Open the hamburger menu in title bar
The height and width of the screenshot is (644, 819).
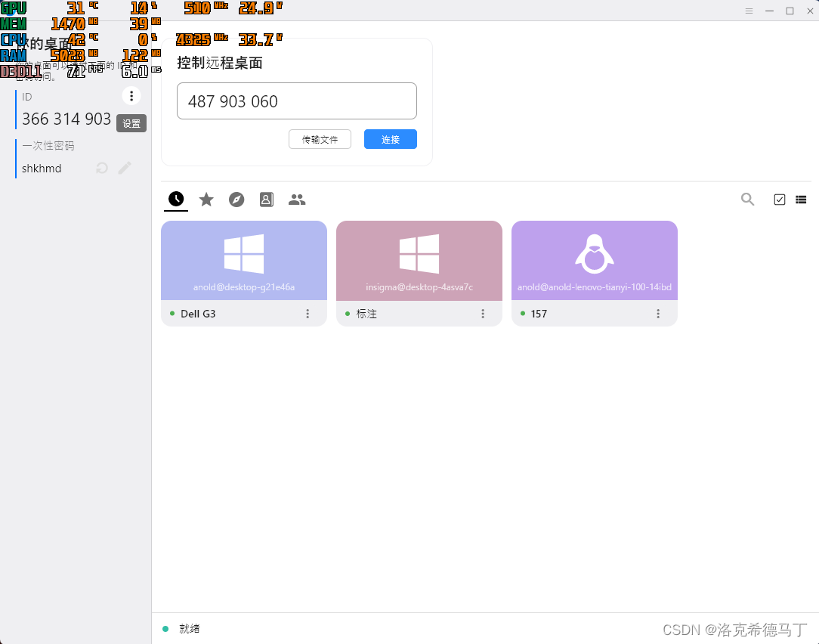[x=749, y=11]
